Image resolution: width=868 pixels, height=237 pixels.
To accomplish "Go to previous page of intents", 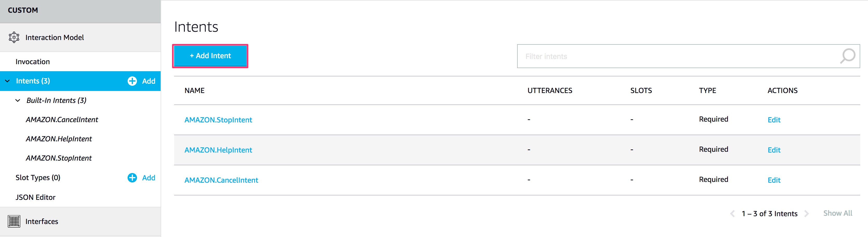I will coord(732,213).
